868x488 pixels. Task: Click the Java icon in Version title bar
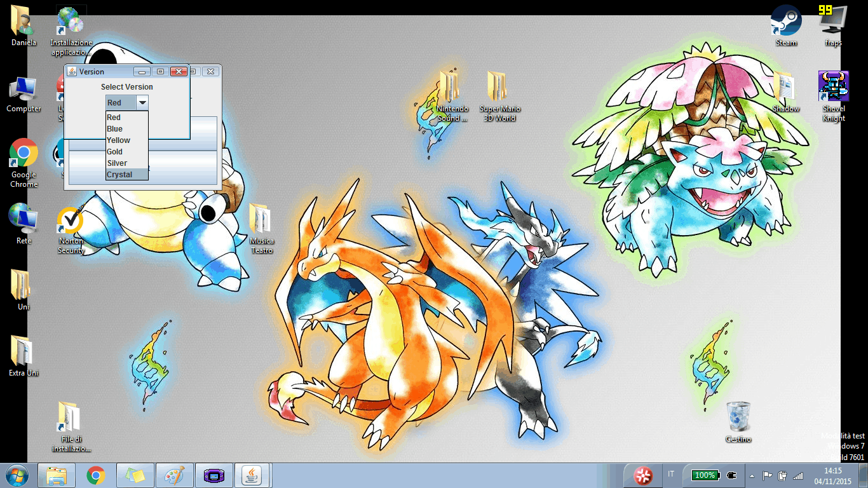72,72
